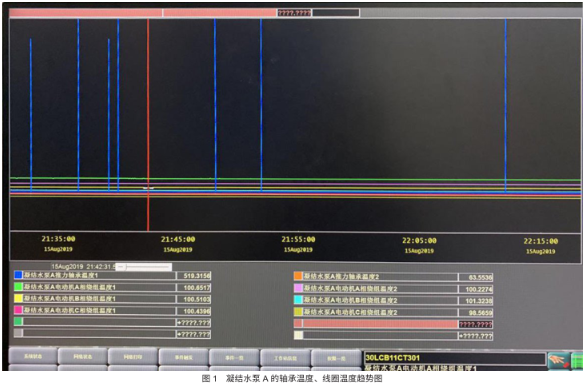
Task: Click the yellow swatch for B相绕组温度1
Action: tap(18, 298)
